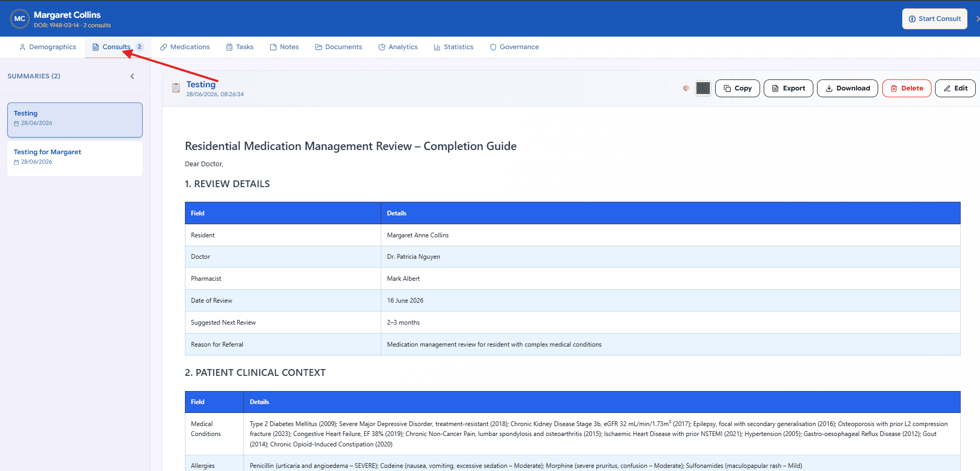Open the Demographics tab
980x471 pixels.
click(48, 47)
